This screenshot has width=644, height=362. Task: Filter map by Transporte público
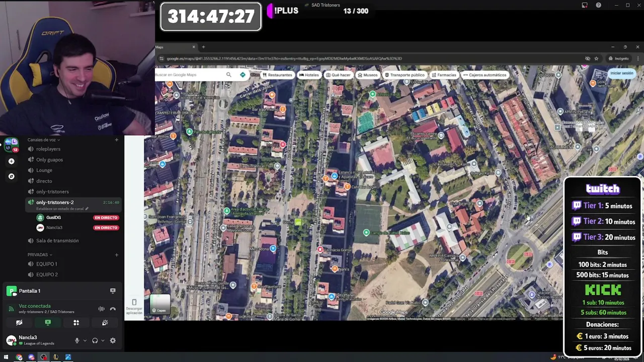(405, 75)
